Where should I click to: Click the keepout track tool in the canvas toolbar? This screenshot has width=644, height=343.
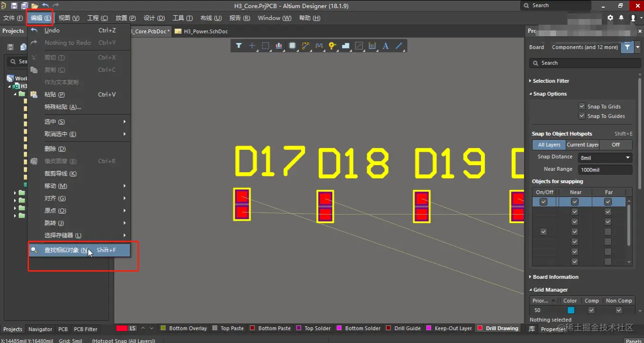[x=359, y=46]
